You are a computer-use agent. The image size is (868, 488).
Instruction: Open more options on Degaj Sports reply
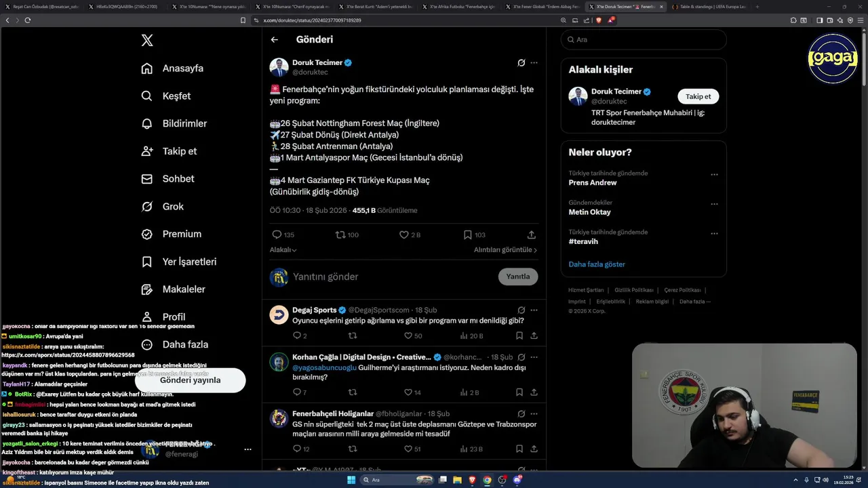534,310
